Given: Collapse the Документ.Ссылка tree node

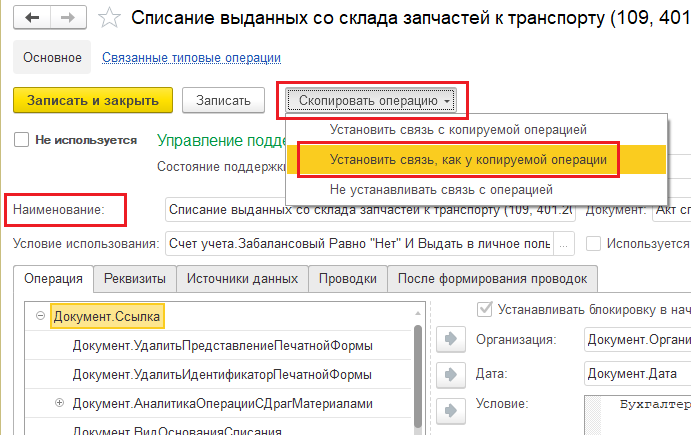Looking at the screenshot, I should 40,316.
